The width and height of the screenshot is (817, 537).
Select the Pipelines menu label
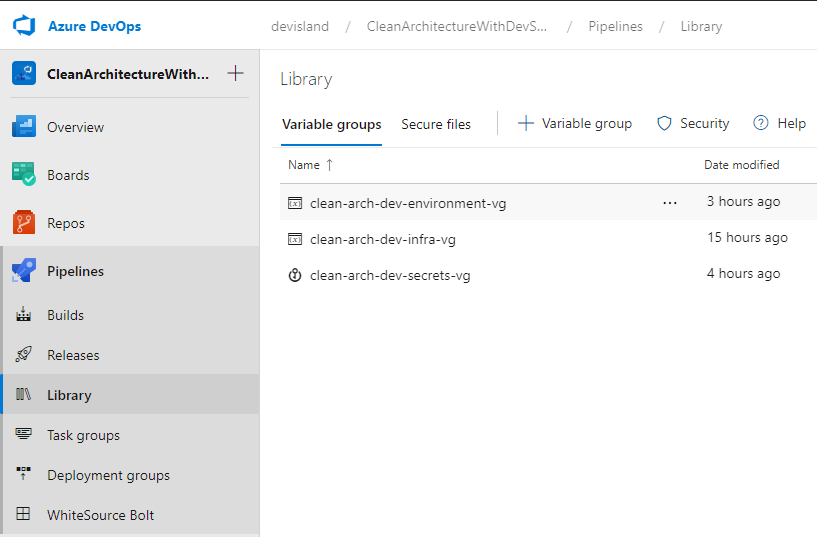(76, 271)
